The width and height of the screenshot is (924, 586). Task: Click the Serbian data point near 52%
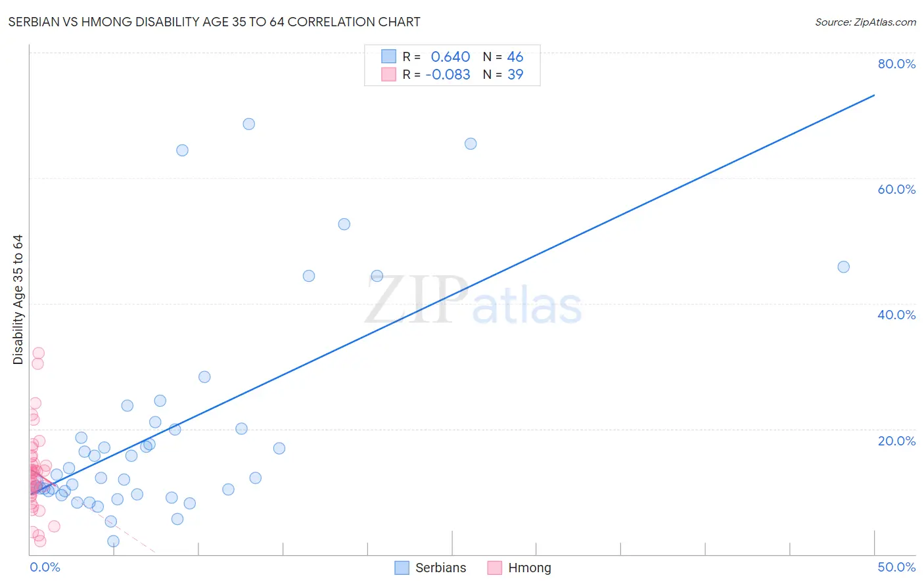coord(344,224)
